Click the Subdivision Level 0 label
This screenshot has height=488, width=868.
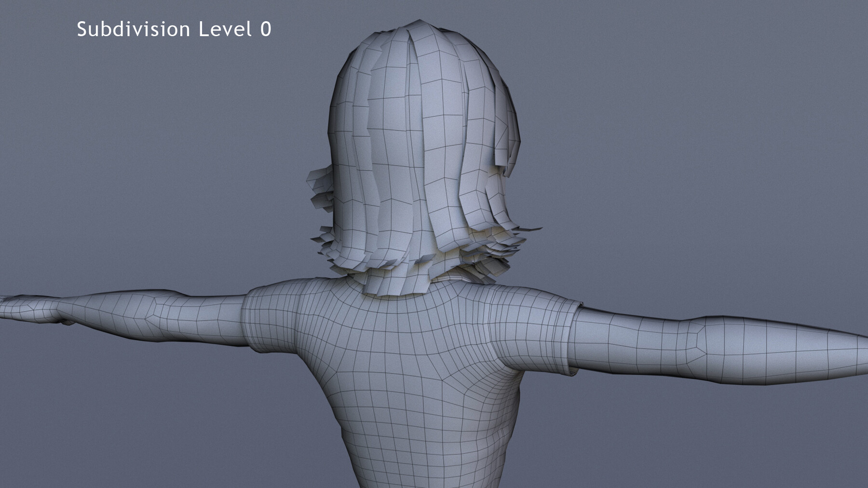click(174, 29)
